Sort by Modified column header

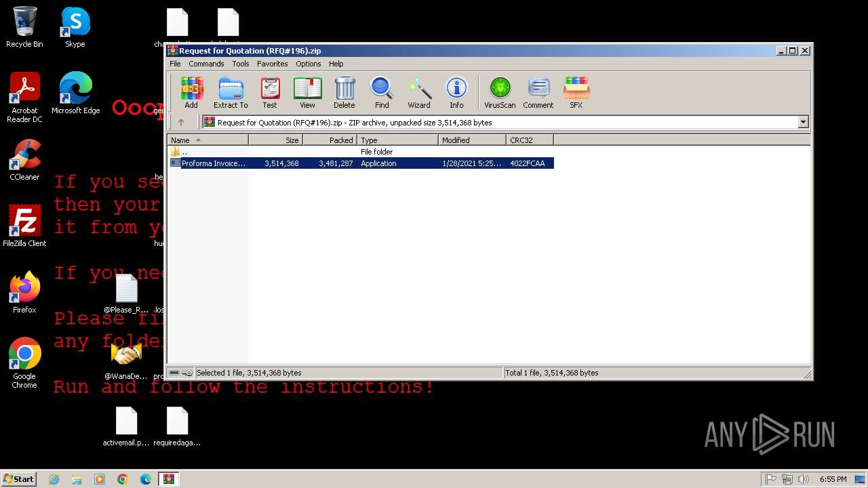point(472,140)
